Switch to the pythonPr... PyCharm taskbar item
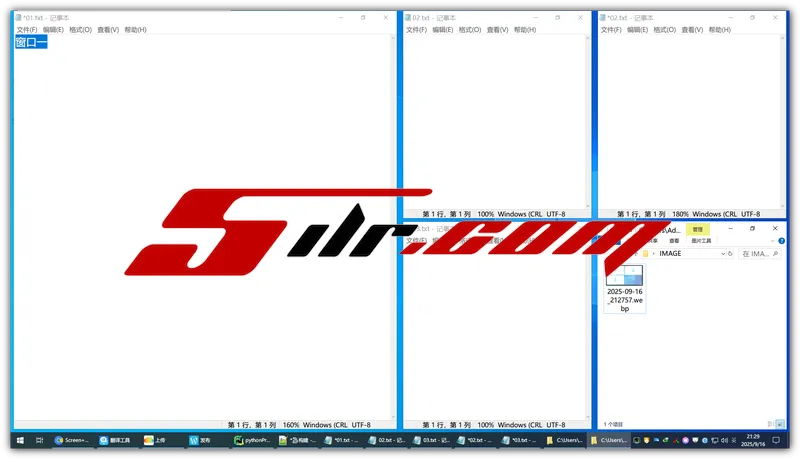Screen dimensions: 800x459 [252, 440]
